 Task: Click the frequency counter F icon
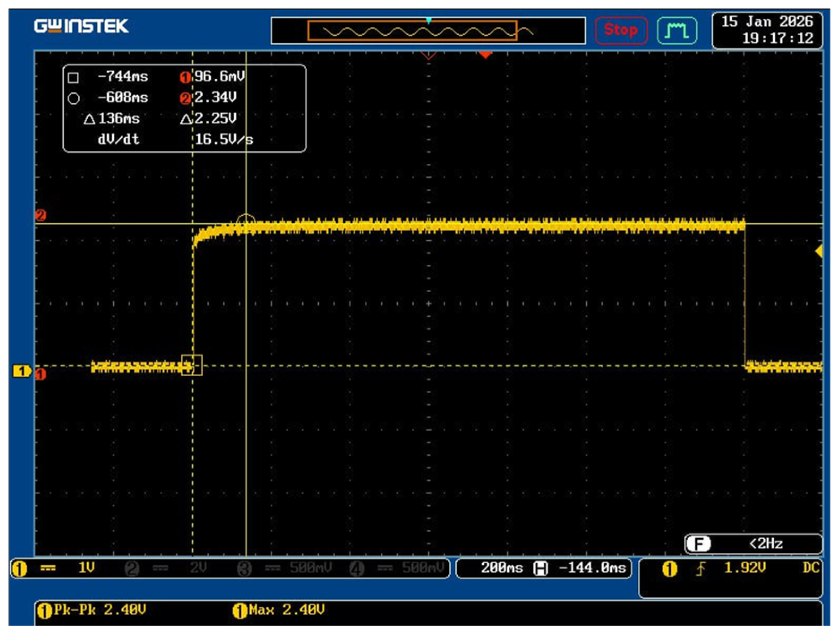[x=698, y=544]
